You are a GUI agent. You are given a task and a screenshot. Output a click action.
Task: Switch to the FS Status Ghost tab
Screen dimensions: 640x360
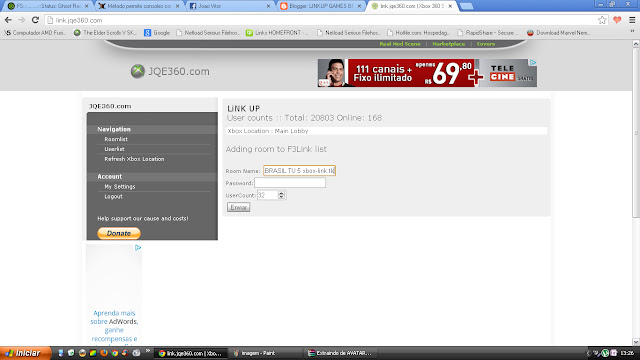48,6
